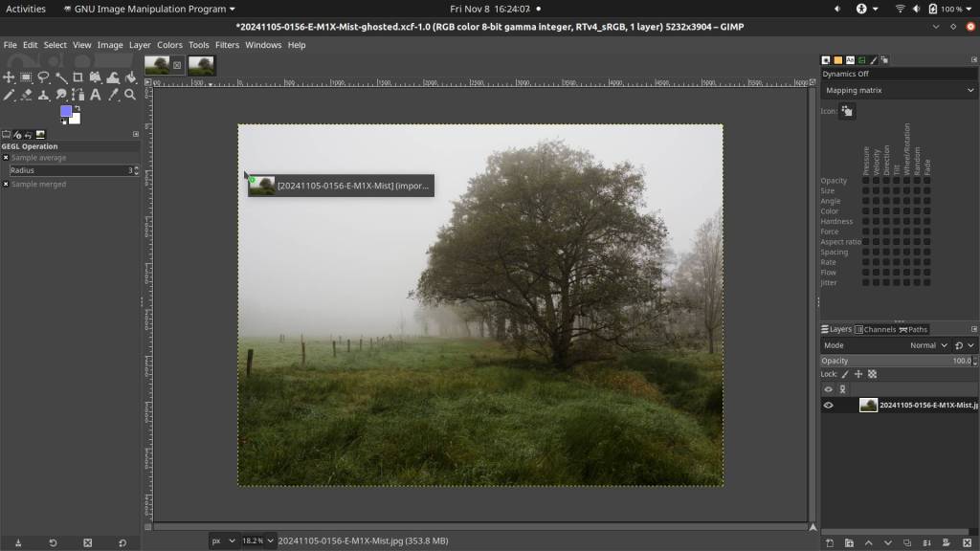Open the clock showing Fri Nov 8
This screenshot has width=980, height=551.
(x=490, y=9)
